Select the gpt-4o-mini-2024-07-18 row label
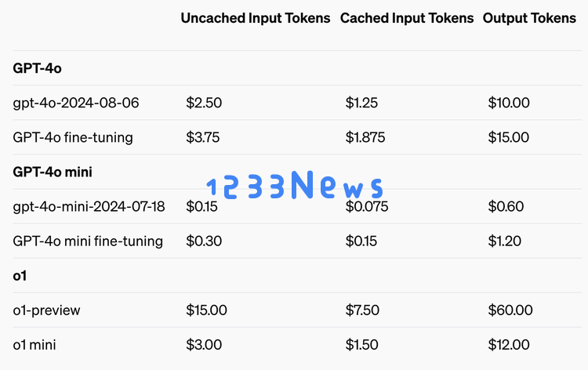 click(x=89, y=206)
